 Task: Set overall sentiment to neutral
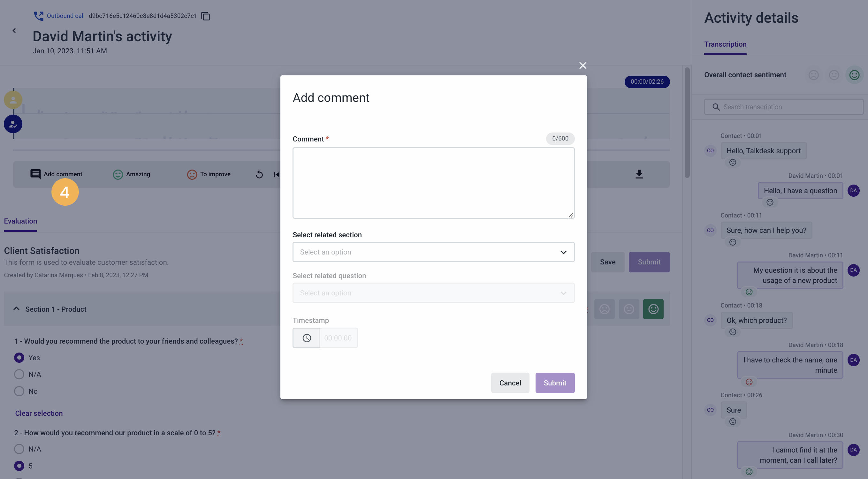(834, 75)
